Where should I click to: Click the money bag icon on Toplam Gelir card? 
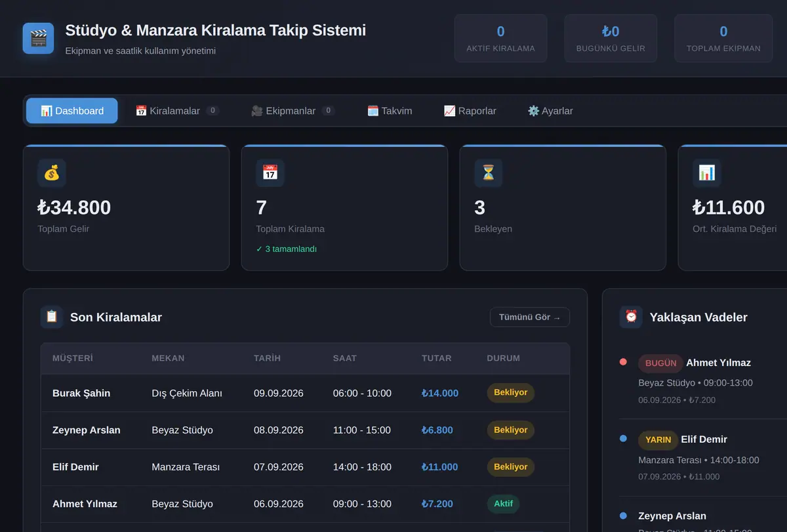pos(52,173)
